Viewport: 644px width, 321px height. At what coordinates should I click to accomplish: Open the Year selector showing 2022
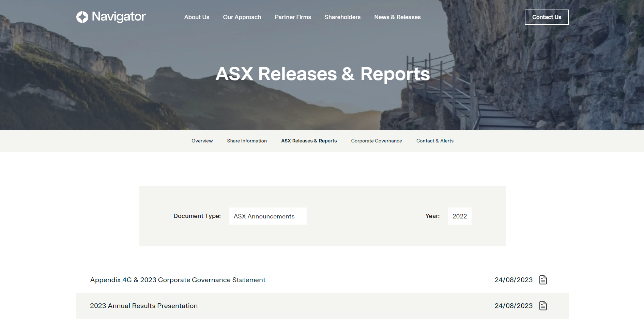tap(459, 216)
